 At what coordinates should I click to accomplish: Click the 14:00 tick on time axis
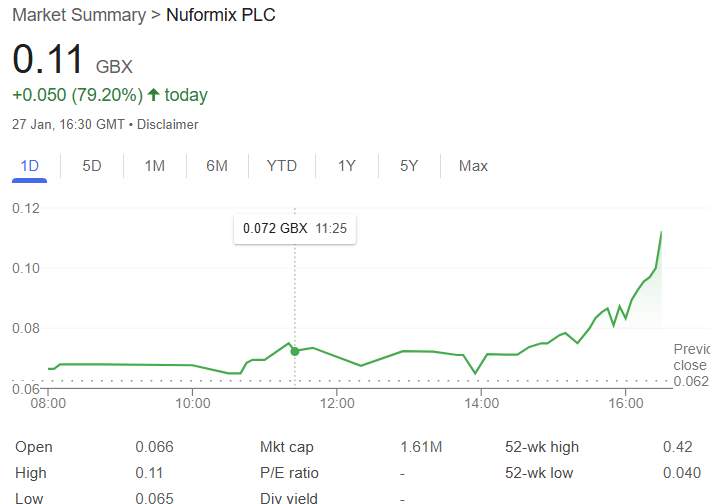(481, 392)
